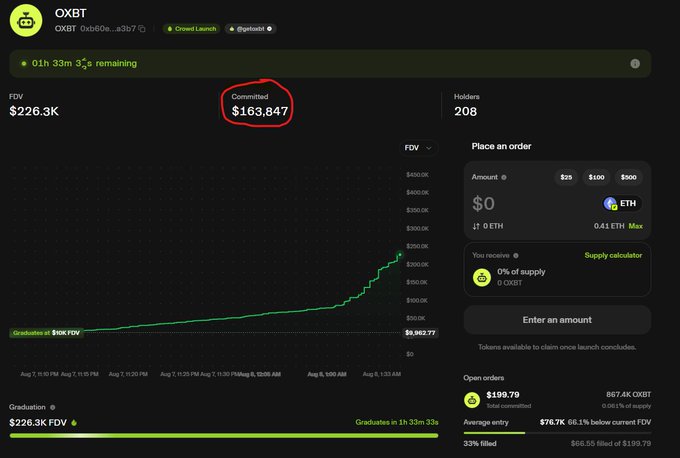The width and height of the screenshot is (680, 458).
Task: Click Max to use full balance
Action: tap(635, 226)
